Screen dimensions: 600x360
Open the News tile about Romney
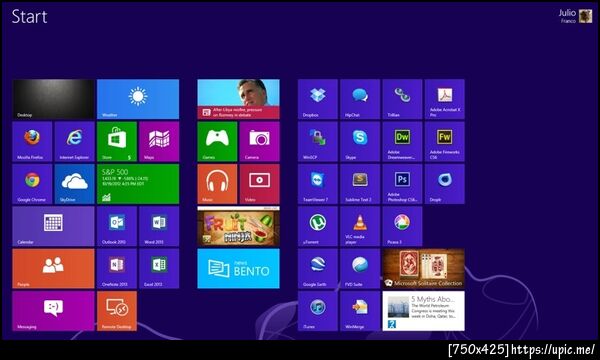[238, 99]
